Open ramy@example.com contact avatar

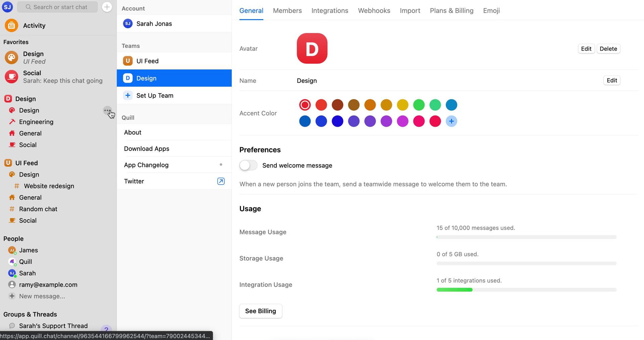[12, 284]
